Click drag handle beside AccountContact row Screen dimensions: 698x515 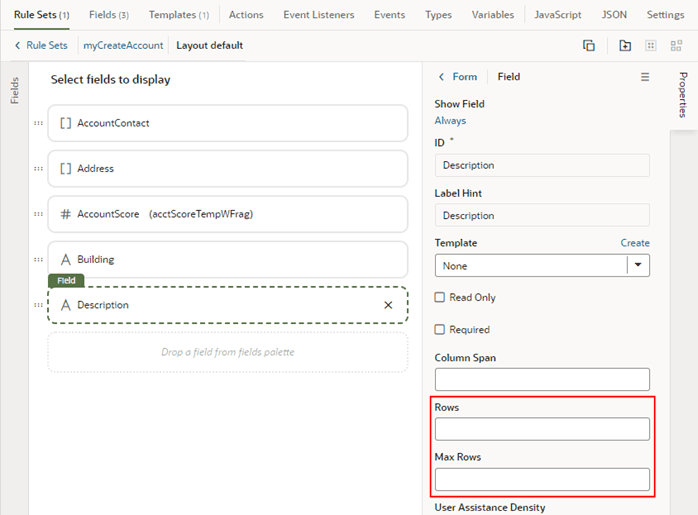coord(39,123)
